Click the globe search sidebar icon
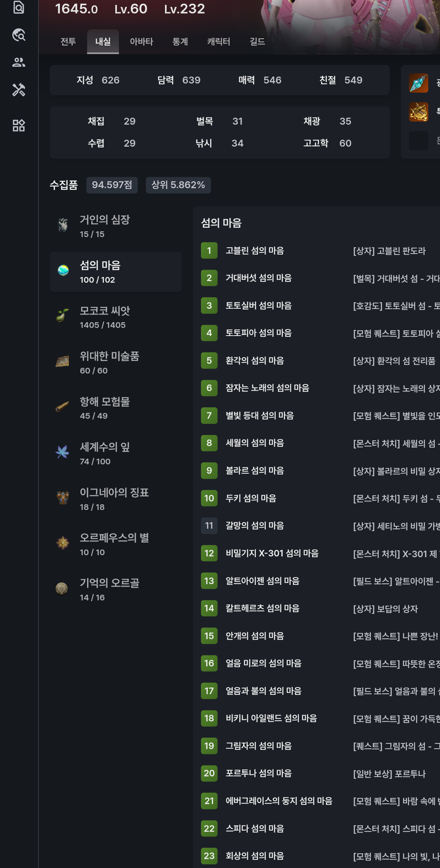 [x=19, y=35]
